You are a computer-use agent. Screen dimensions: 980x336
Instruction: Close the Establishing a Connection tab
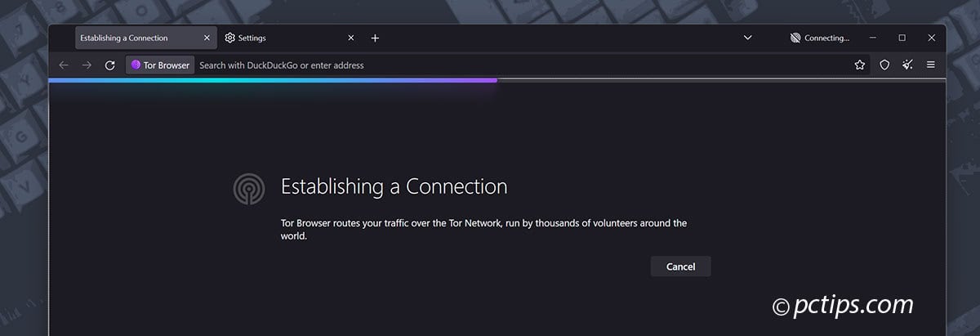coord(207,38)
